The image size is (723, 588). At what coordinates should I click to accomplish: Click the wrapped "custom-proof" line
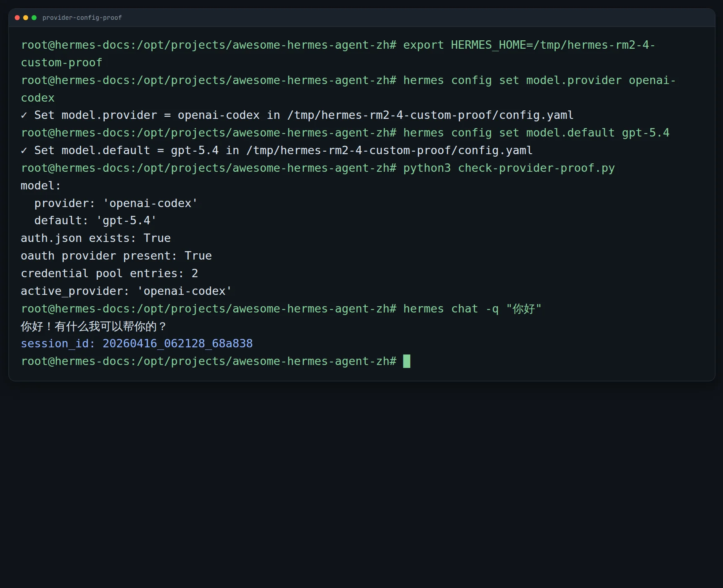point(62,63)
